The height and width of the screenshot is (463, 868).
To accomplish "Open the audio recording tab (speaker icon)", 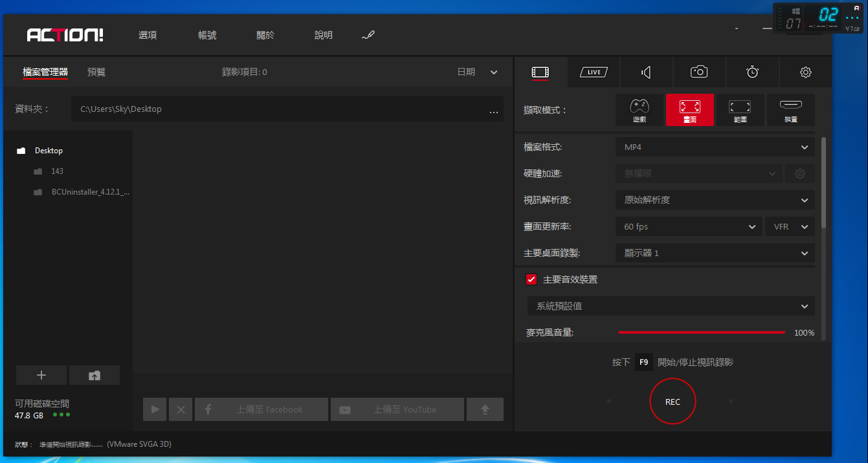I will [646, 72].
